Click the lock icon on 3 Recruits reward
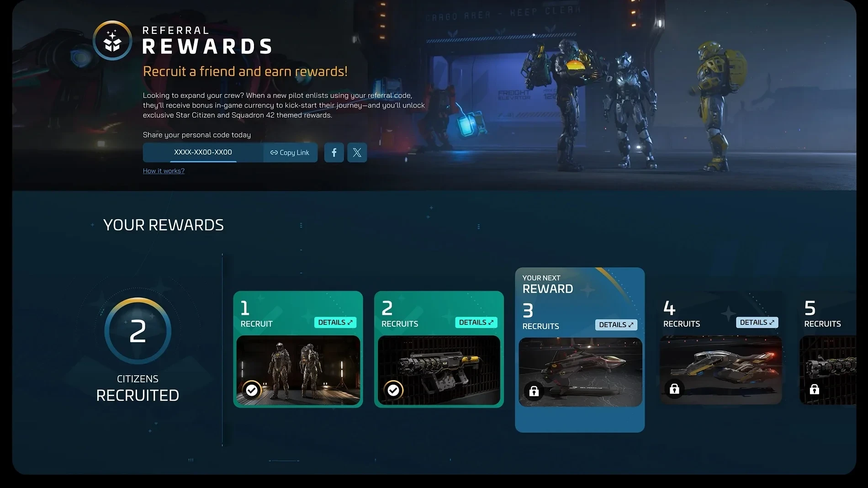The image size is (868, 488). click(534, 391)
